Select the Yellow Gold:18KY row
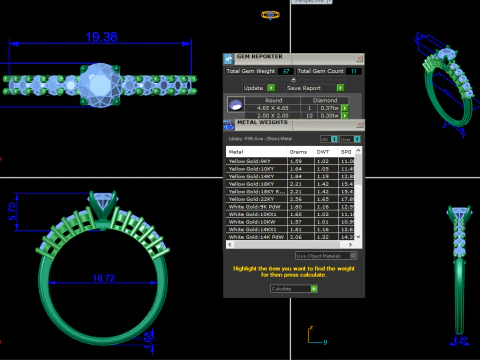 pyautogui.click(x=290, y=184)
